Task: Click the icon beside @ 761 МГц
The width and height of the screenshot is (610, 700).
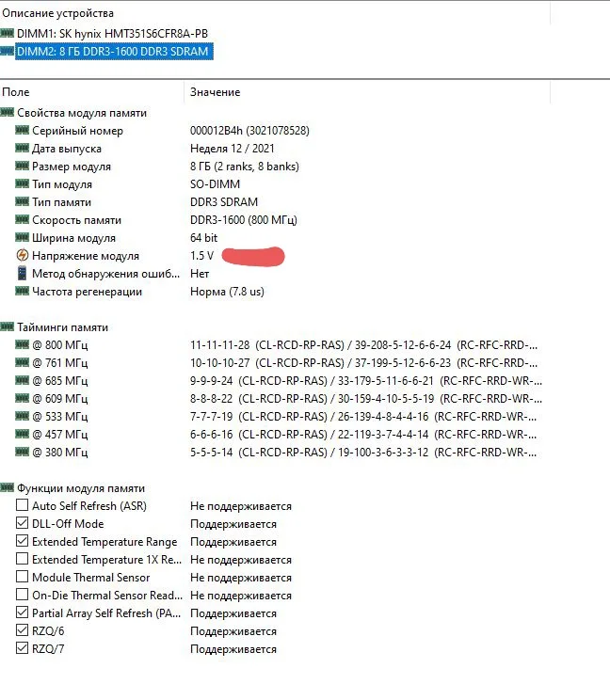Action: 22,362
